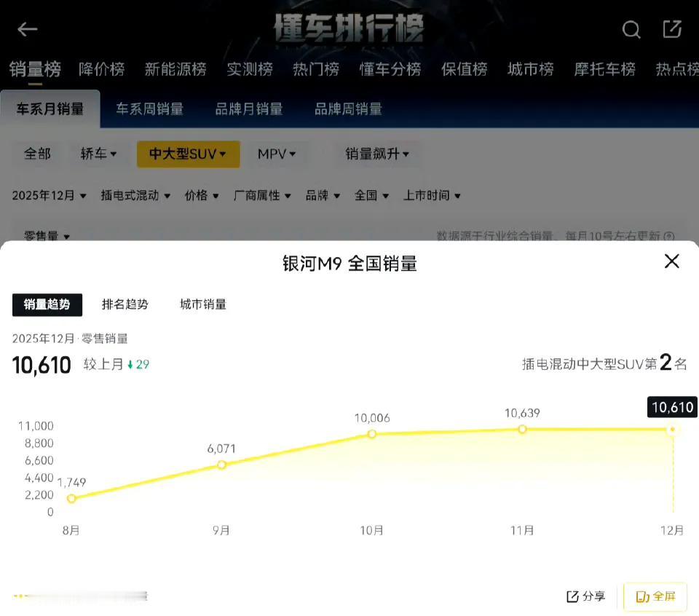This screenshot has width=699, height=616.
Task: Click the 较上月 29 change indicator
Action: [x=116, y=364]
